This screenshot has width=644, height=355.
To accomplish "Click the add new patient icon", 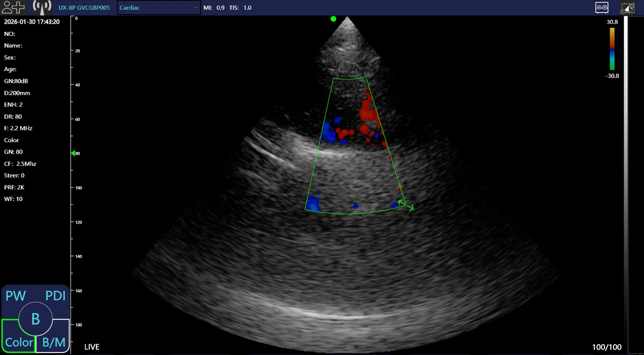I will pyautogui.click(x=13, y=7).
